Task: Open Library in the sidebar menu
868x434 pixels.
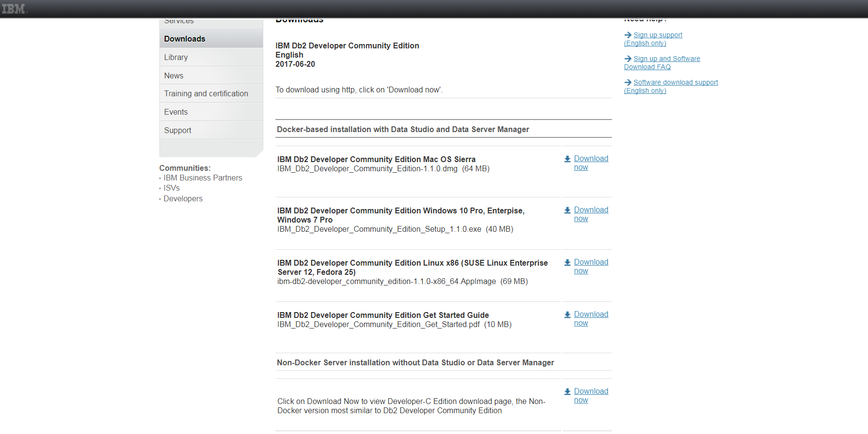Action: click(x=211, y=57)
